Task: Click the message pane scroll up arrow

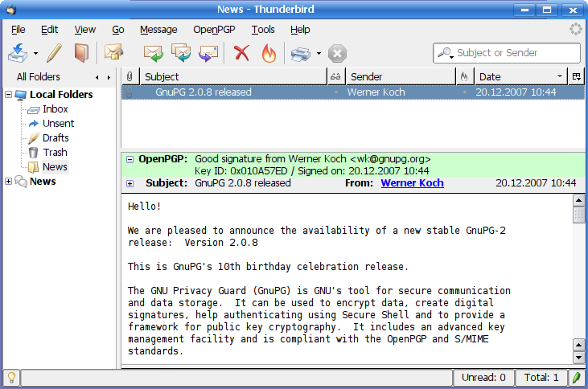Action: (578, 200)
